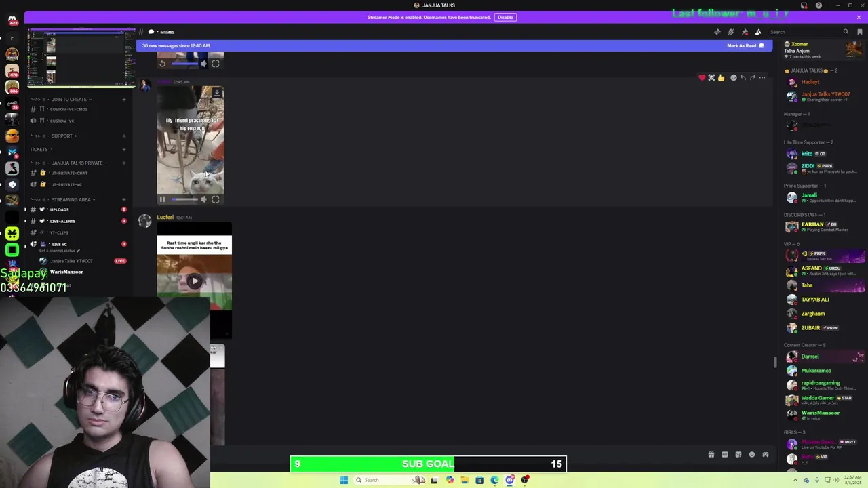
Task: React with the skull crossbones emoji
Action: [x=711, y=78]
